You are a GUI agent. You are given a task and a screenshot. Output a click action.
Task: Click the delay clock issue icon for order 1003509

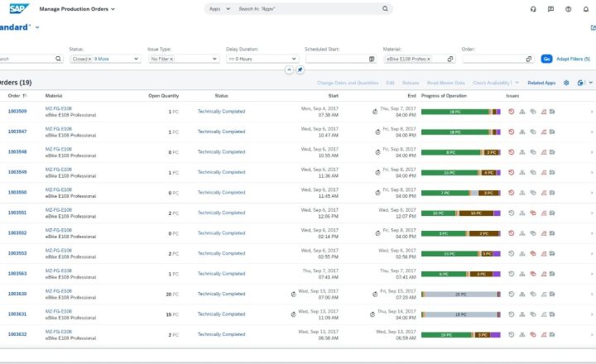click(x=512, y=112)
